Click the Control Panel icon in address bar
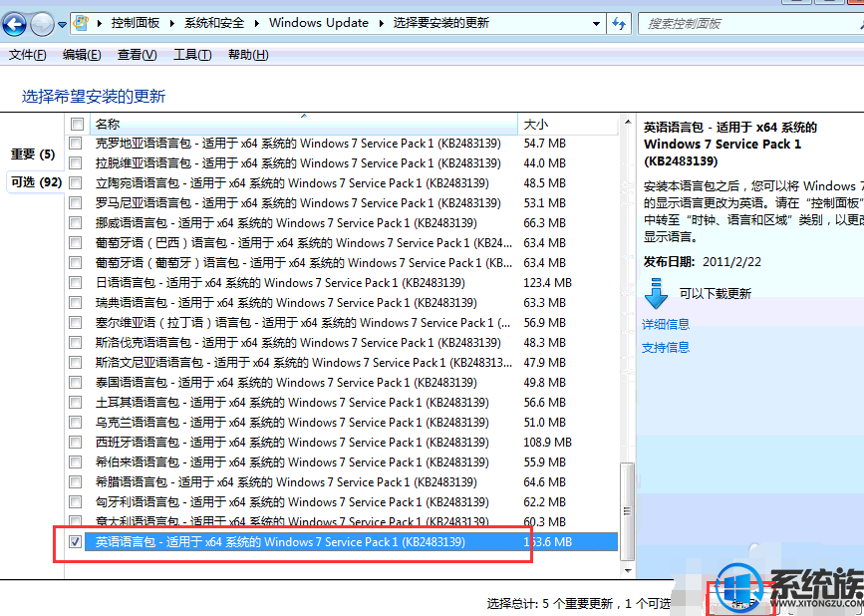Viewport: 864px width, 616px height. (x=81, y=23)
